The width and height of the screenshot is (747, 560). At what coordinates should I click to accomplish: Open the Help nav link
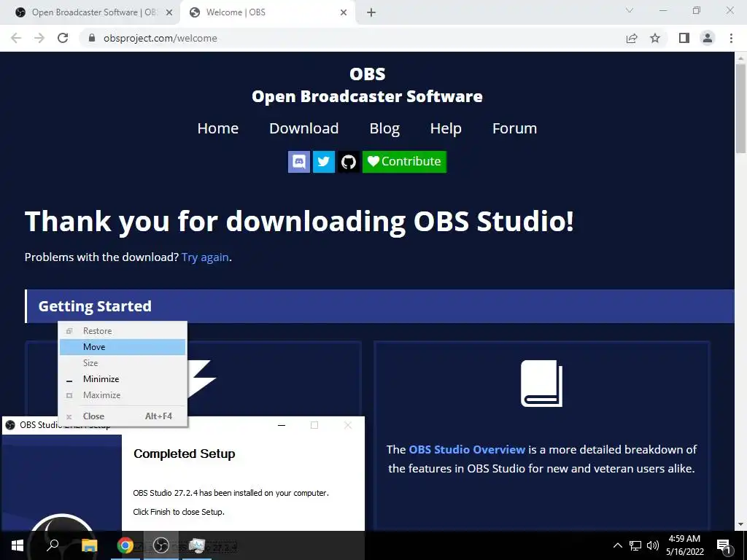(x=446, y=128)
